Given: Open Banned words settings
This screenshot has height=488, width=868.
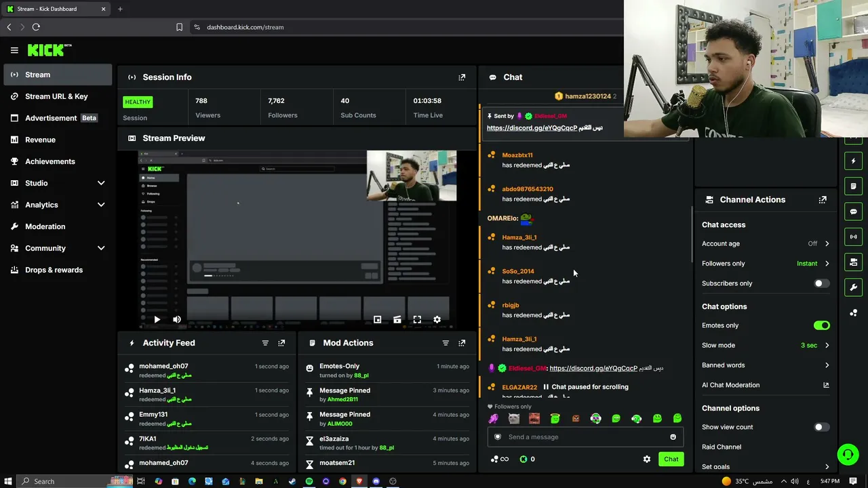Looking at the screenshot, I should (766, 365).
